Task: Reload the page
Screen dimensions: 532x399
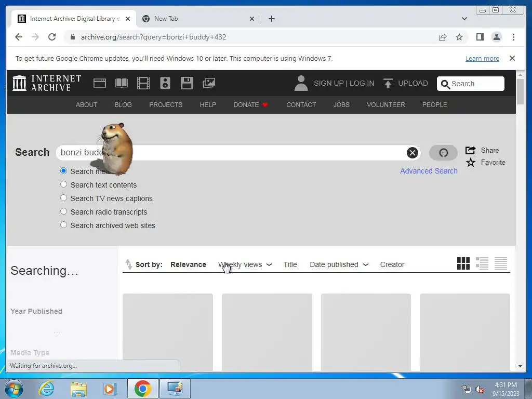Action: coord(52,37)
